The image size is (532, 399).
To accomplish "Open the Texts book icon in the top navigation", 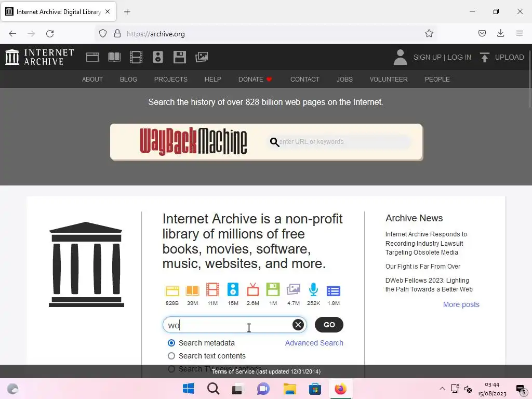I will (x=114, y=57).
